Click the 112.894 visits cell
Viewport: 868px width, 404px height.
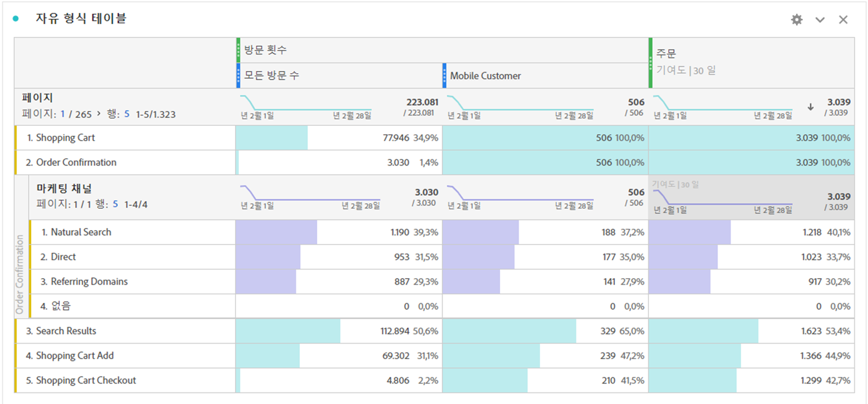(x=339, y=331)
